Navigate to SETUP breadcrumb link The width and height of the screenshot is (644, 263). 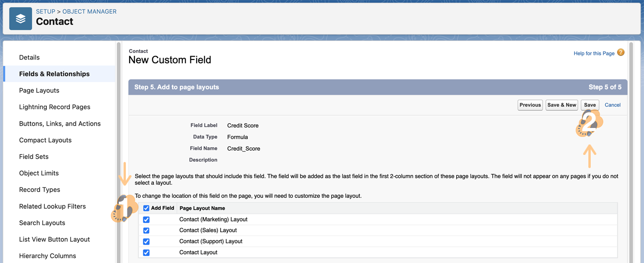(45, 11)
